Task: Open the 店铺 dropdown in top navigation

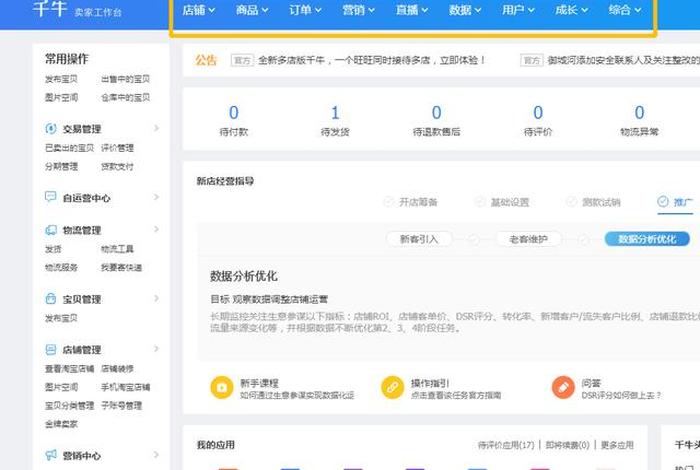Action: [199, 10]
